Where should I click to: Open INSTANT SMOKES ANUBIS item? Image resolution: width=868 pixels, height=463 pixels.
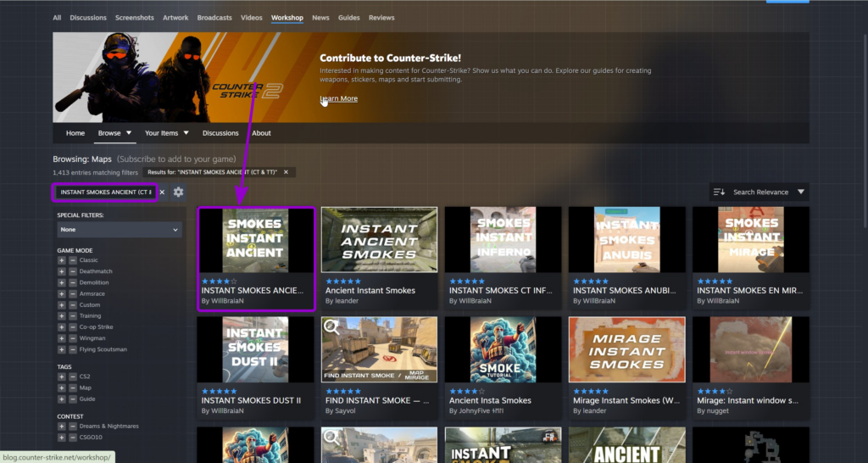coord(626,258)
